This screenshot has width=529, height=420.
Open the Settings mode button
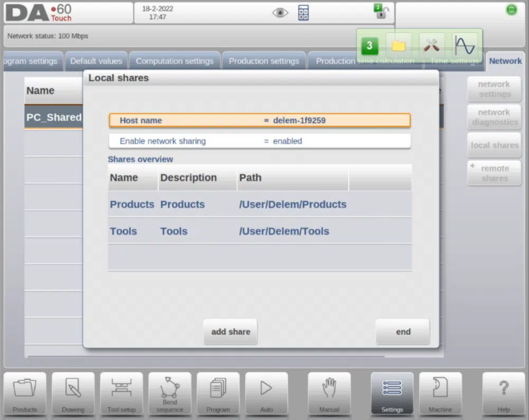392,394
